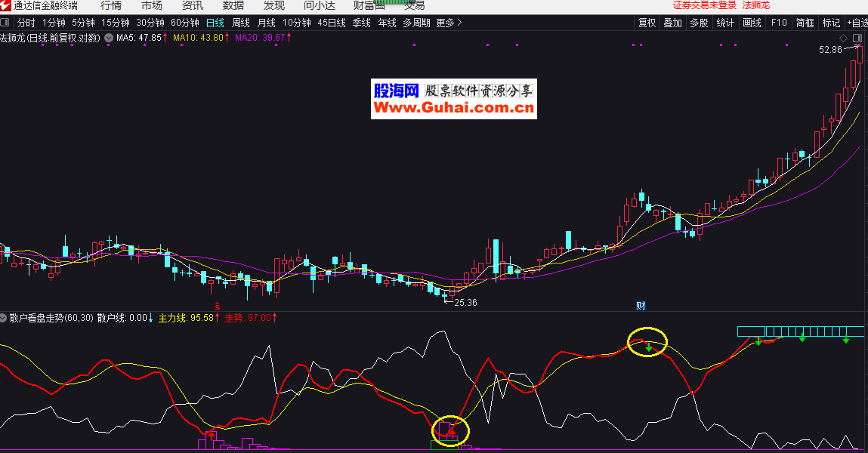Click the diamond icon at chart top-right
The width and height of the screenshot is (868, 453).
[844, 38]
